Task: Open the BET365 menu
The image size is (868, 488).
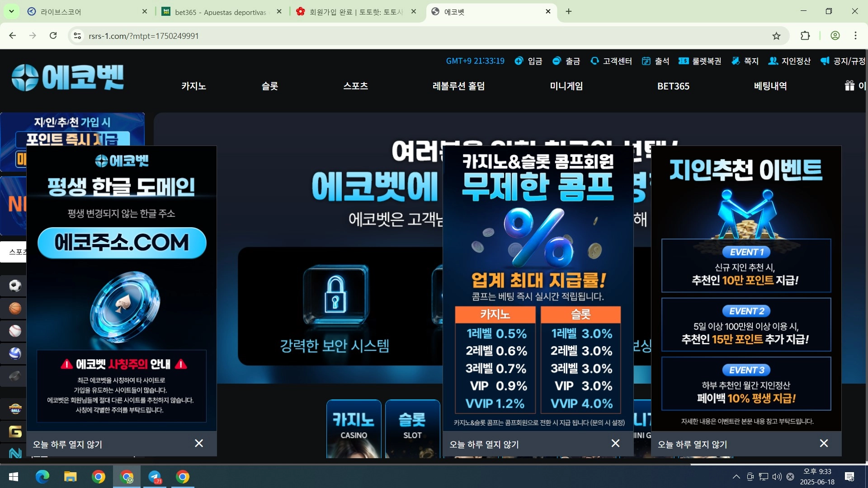Action: tap(673, 86)
